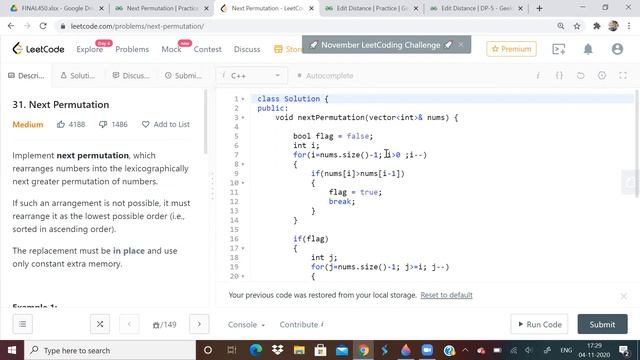Open the Explore menu item
The height and width of the screenshot is (360, 640).
[x=89, y=49]
